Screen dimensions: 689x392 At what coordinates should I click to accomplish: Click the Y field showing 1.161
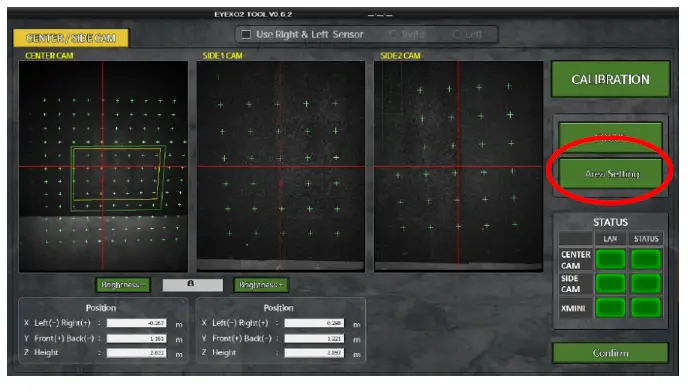[136, 338]
